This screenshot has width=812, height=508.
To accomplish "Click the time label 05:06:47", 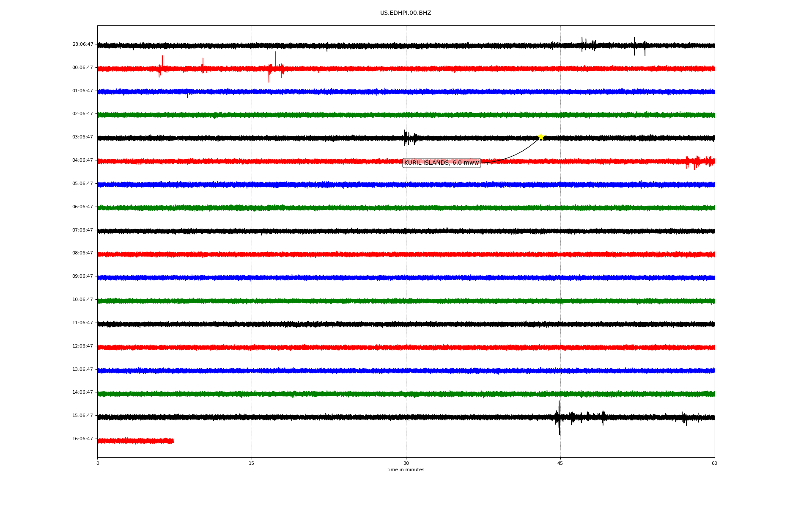I will [83, 184].
